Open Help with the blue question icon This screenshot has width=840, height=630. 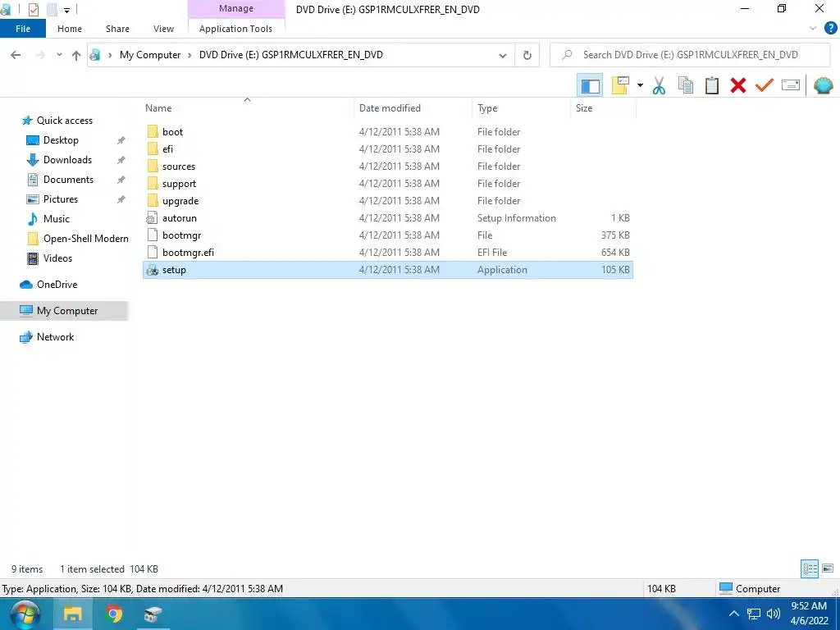(830, 29)
